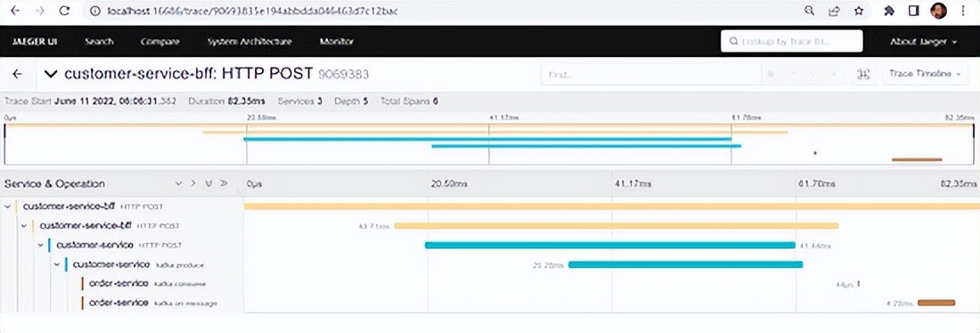Open the Search page in the nav bar

(x=99, y=42)
